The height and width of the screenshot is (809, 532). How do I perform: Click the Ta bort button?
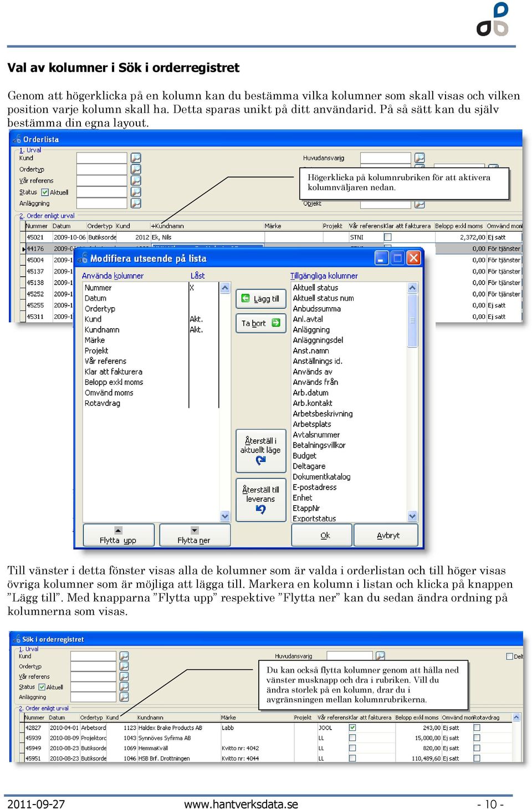click(x=261, y=323)
